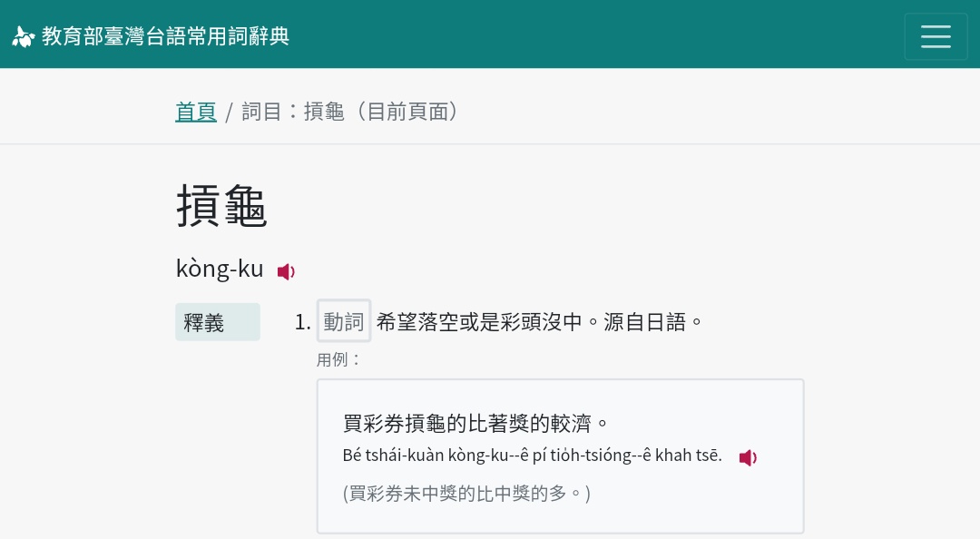
Task: Click the 用例： label
Action: tap(339, 359)
